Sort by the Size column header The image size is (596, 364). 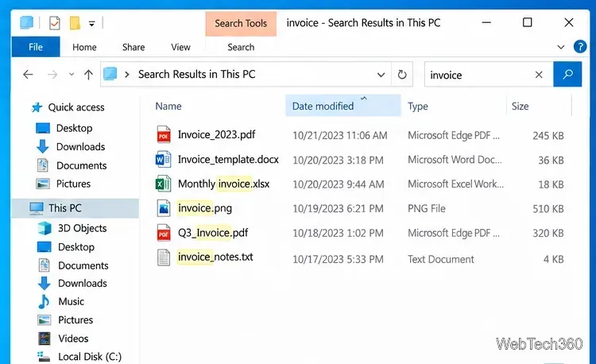[520, 106]
